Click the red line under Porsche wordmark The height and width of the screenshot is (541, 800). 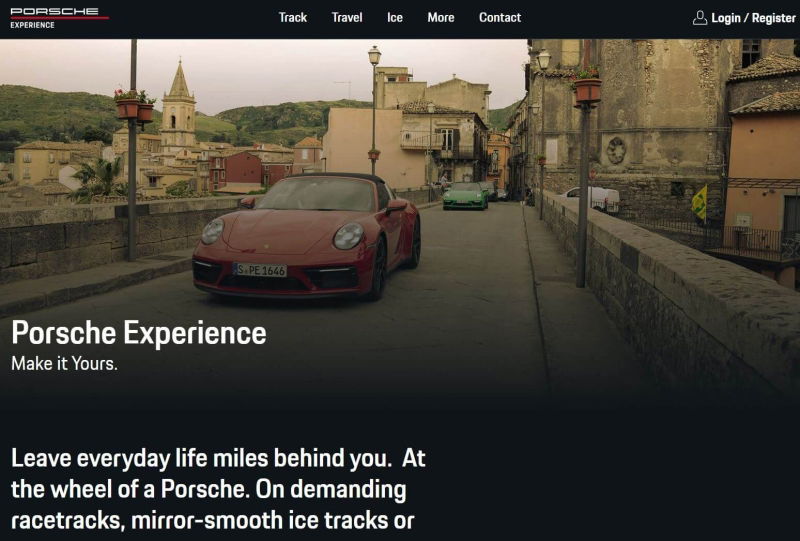[60, 18]
